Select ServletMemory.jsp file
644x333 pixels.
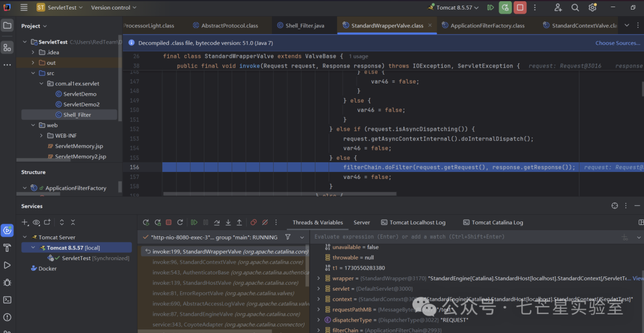pos(75,146)
